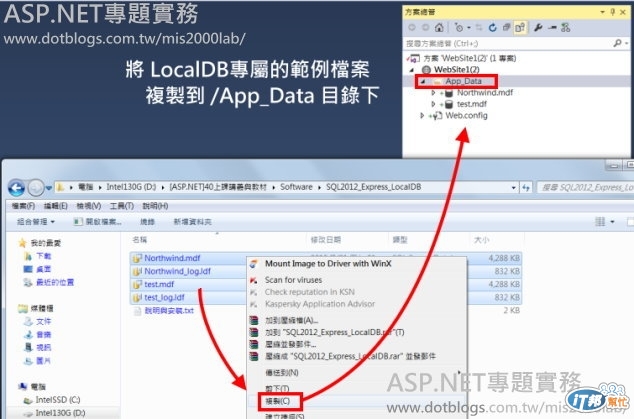Image resolution: width=634 pixels, height=419 pixels.
Task: Toggle the highlighted Show All Files icon
Action: click(520, 28)
